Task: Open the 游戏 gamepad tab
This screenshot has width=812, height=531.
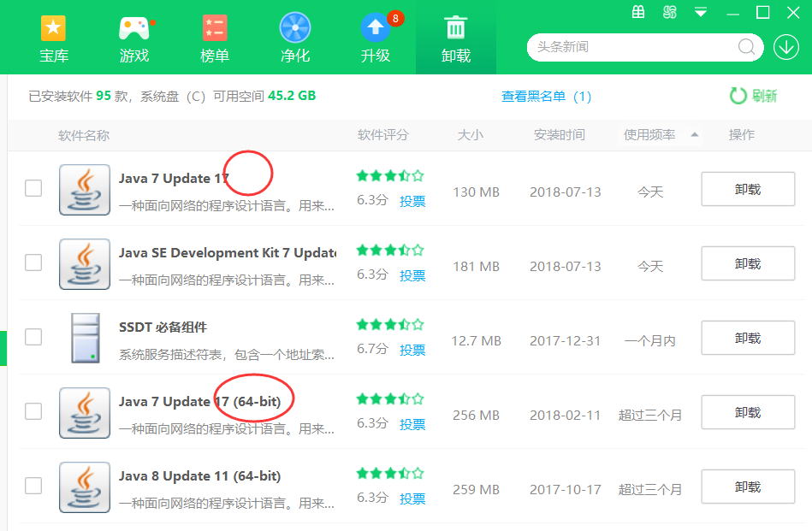Action: pos(134,38)
